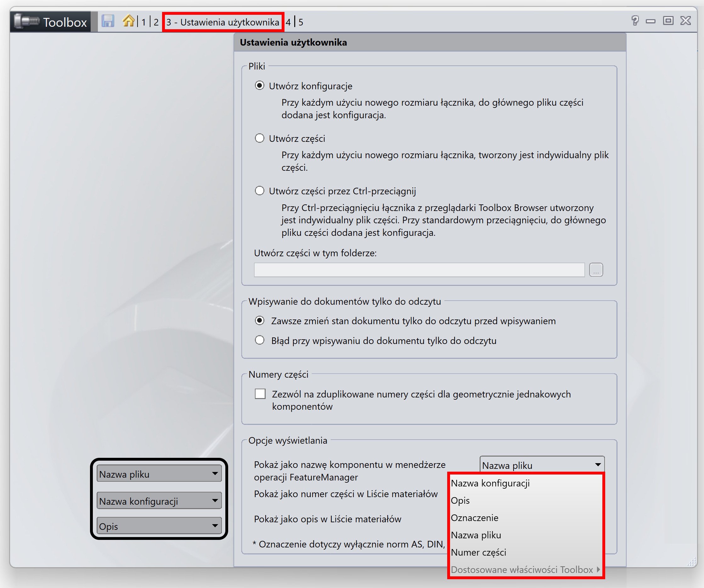This screenshot has width=704, height=588.
Task: Click the save floppy disk icon
Action: pyautogui.click(x=108, y=21)
